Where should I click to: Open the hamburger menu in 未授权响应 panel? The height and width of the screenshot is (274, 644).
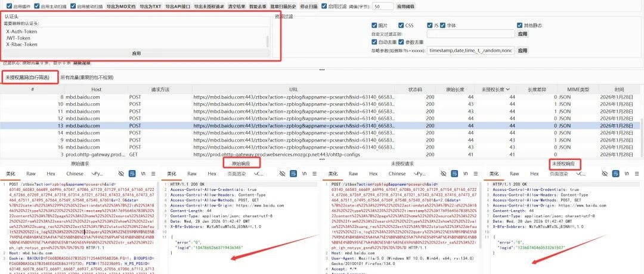[x=636, y=174]
